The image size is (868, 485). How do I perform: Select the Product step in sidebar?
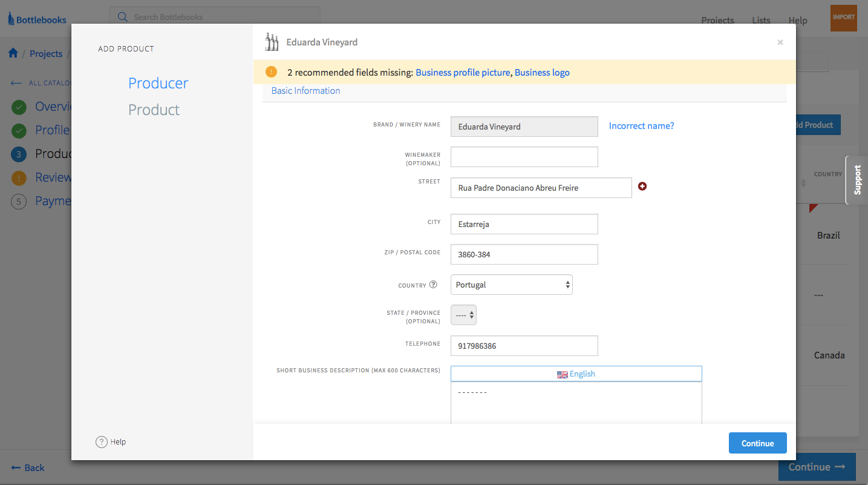154,110
